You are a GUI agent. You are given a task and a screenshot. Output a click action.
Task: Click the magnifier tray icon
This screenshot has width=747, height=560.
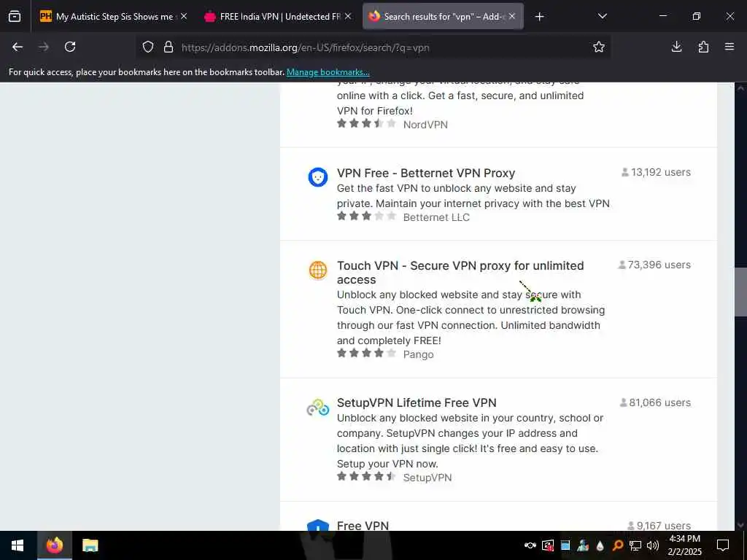click(x=617, y=545)
